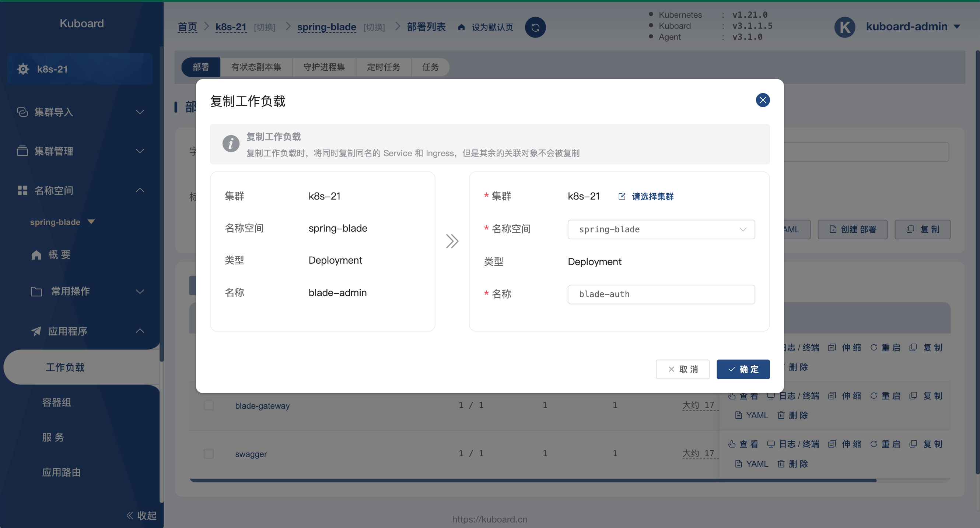
Task: Click the 确定 confirm button
Action: pyautogui.click(x=743, y=369)
